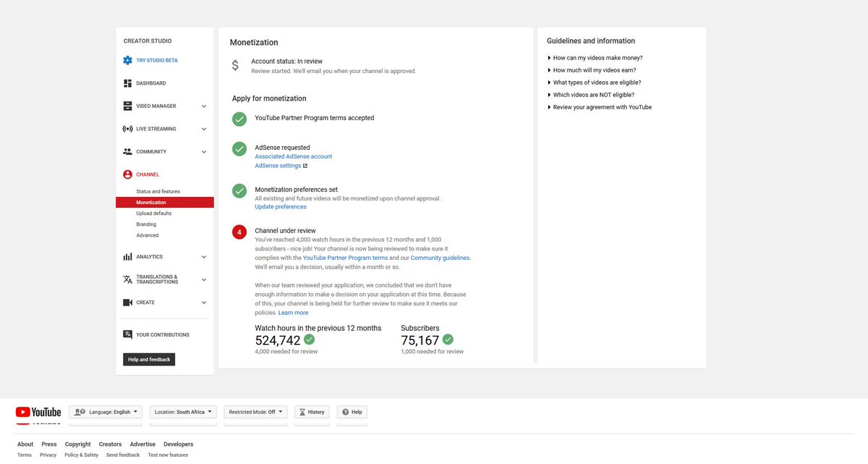Screen dimensions: 868x464
Task: Click the green check next to 524,742 watch hours
Action: point(309,339)
